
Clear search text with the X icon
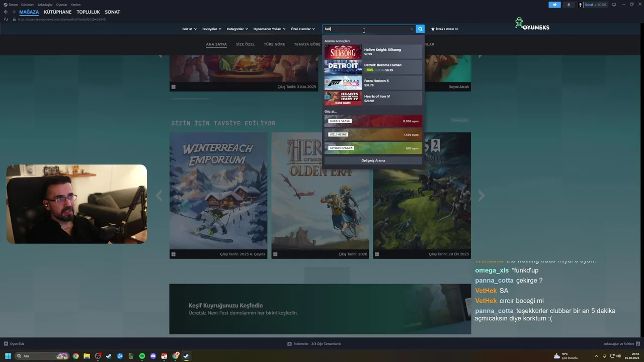tap(412, 29)
